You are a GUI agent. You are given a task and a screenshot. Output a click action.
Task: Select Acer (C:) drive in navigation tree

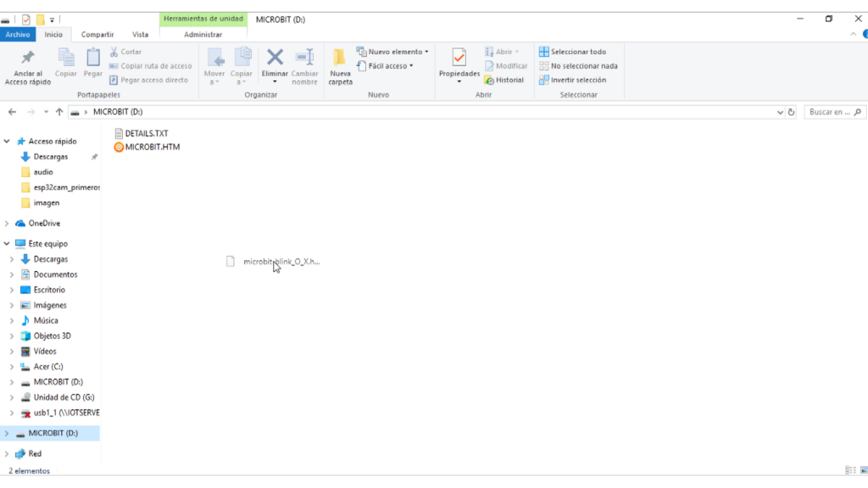47,367
